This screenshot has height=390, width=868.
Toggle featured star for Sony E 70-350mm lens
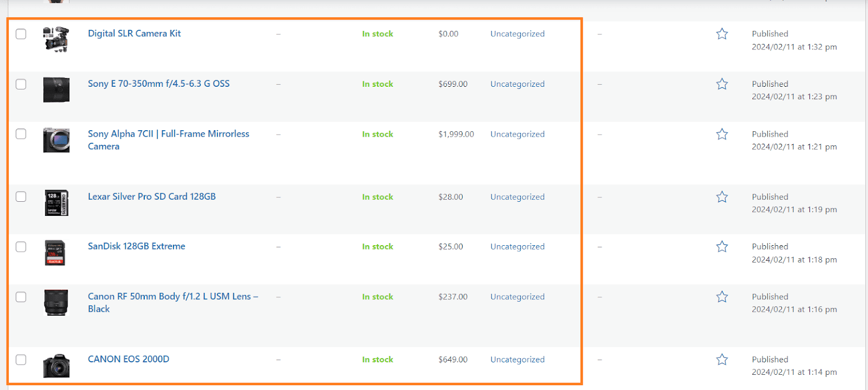722,84
